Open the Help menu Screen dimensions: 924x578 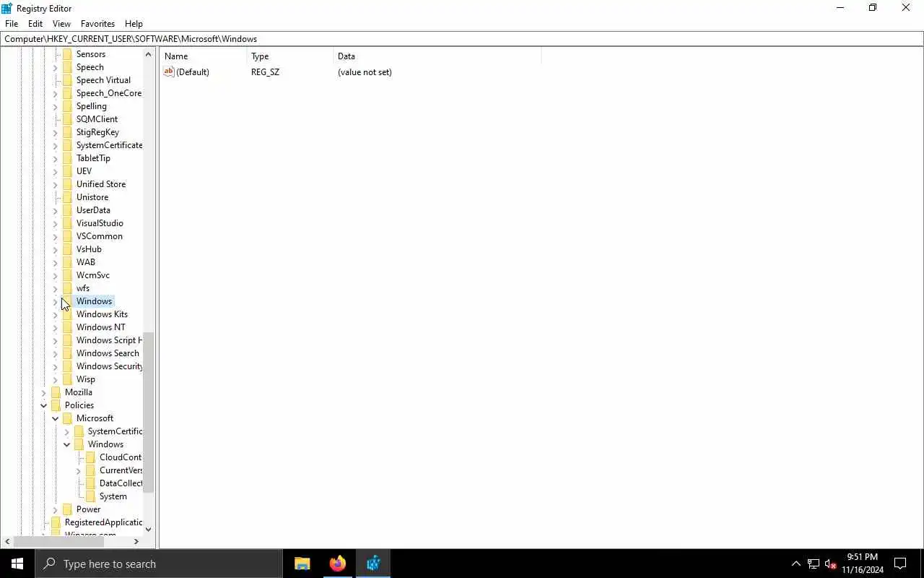134,24
